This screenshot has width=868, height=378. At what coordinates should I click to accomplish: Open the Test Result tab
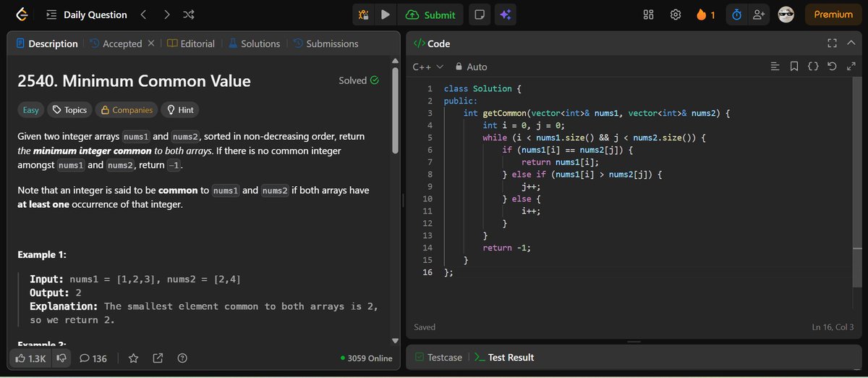click(504, 357)
